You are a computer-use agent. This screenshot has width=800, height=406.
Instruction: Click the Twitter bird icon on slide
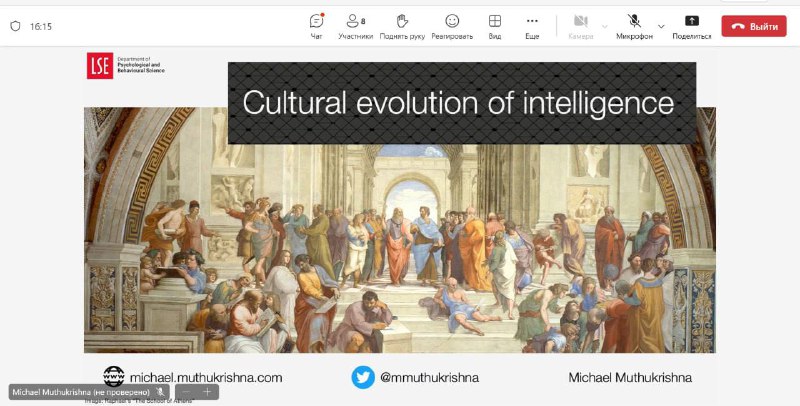[363, 377]
